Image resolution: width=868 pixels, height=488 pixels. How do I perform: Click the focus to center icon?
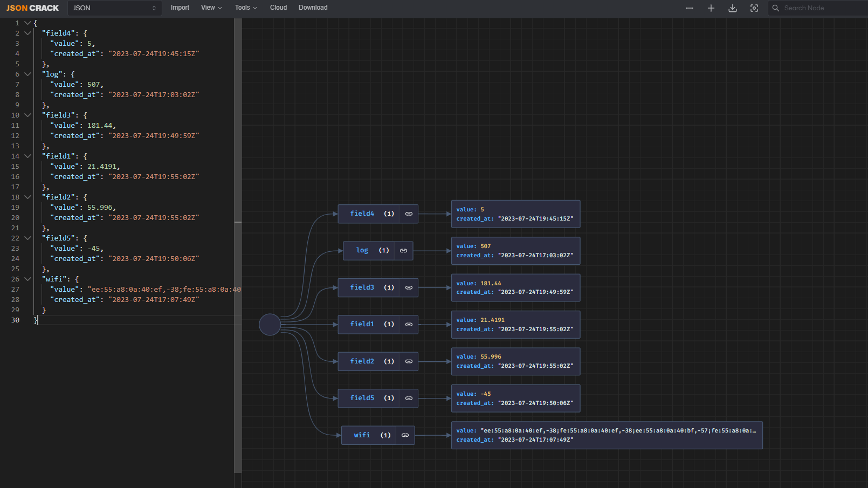[x=754, y=8]
